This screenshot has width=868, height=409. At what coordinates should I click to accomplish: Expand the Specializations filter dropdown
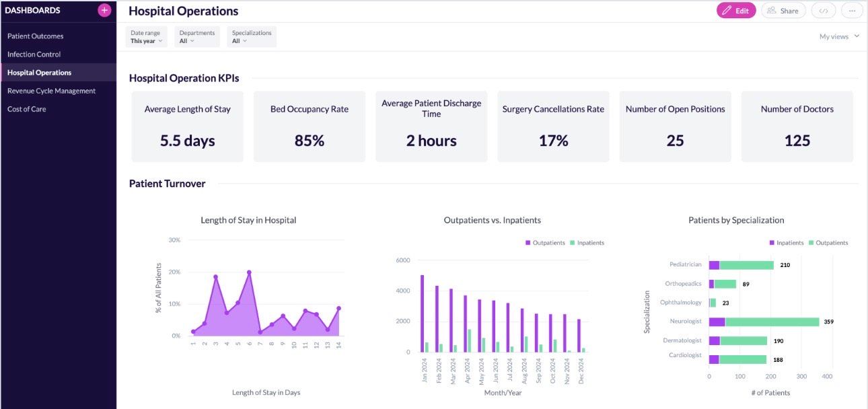tap(252, 37)
